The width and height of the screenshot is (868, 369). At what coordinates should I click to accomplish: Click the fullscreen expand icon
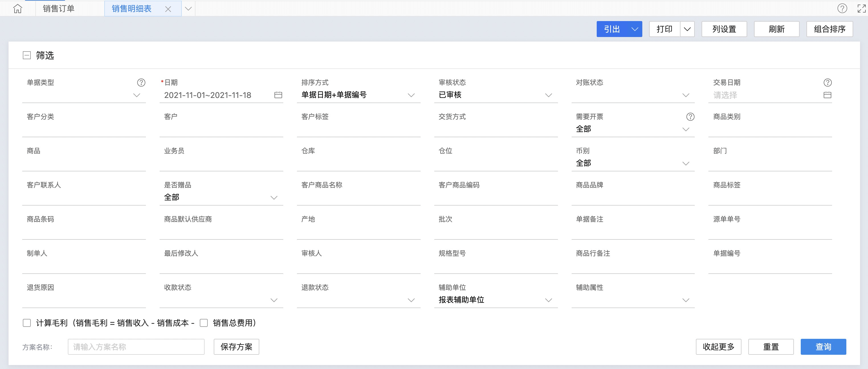click(861, 9)
